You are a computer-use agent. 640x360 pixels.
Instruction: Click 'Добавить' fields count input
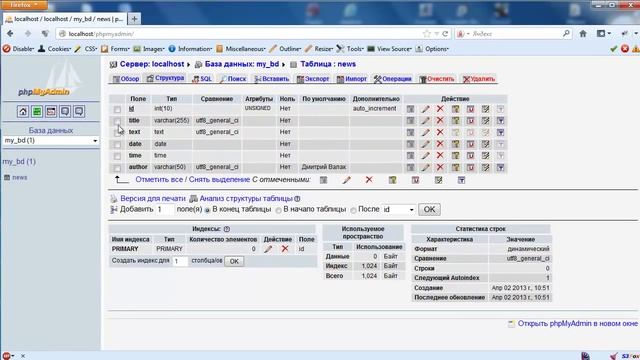(x=165, y=209)
